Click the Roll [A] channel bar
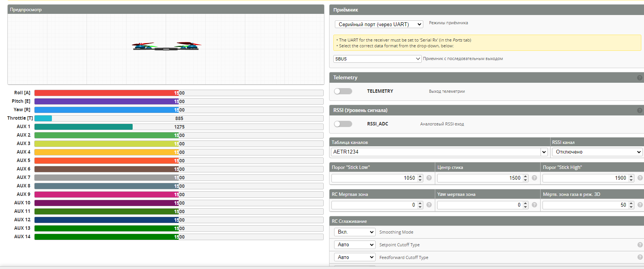The image size is (644, 269). 179,93
